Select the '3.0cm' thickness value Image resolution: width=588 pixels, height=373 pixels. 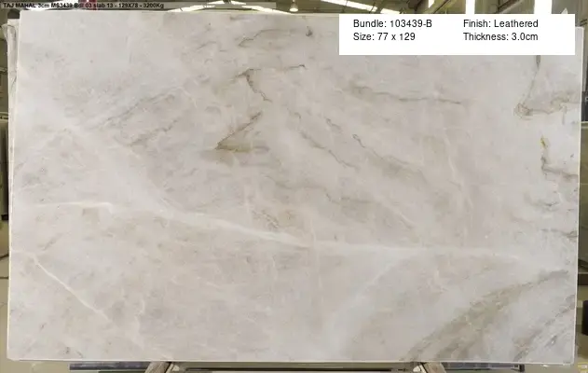point(524,36)
